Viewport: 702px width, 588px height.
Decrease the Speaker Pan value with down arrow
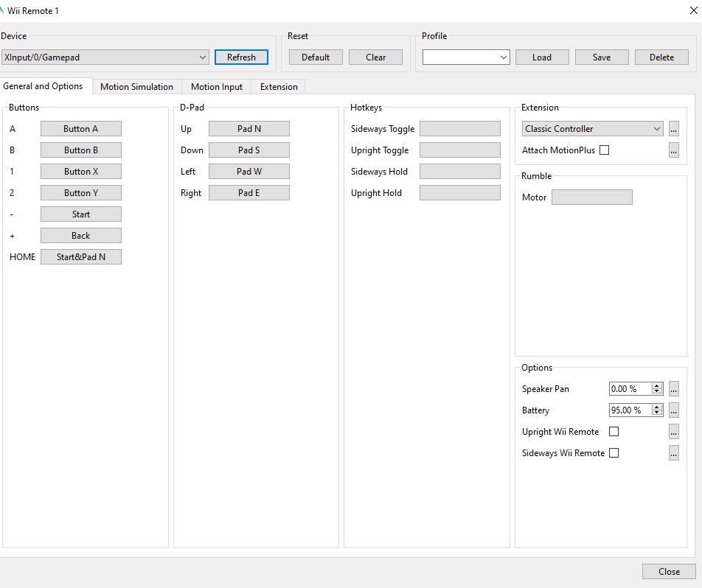click(x=657, y=392)
